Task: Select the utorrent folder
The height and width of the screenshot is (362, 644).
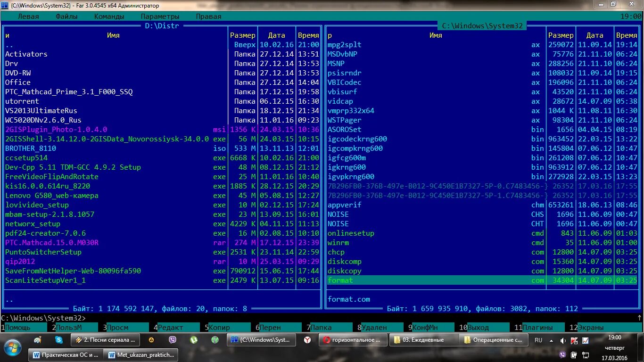Action: 161,101
